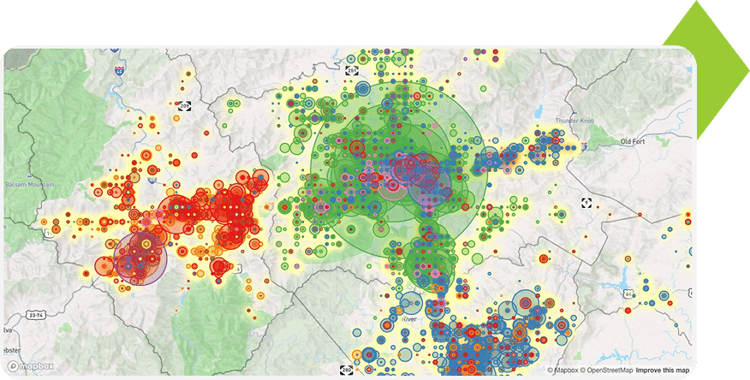Viewport: 750px width, 380px height.
Task: Select the Old Fort place label
Action: click(632, 142)
